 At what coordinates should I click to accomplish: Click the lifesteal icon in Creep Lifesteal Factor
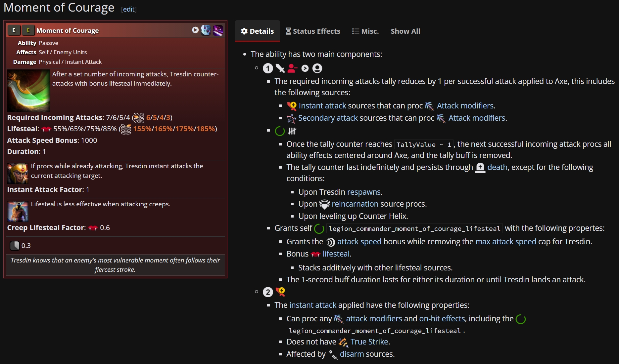pos(93,228)
